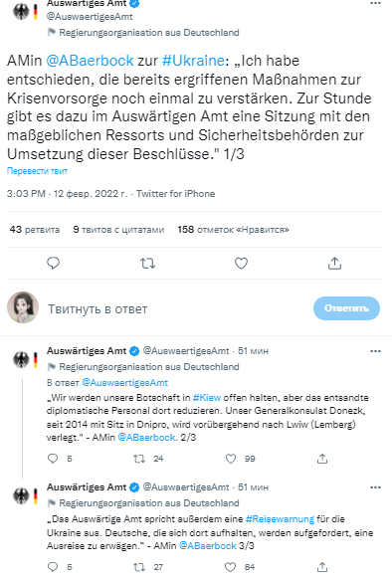Reply icon on the 3/3 tweet
The width and height of the screenshot is (392, 579).
53,567
